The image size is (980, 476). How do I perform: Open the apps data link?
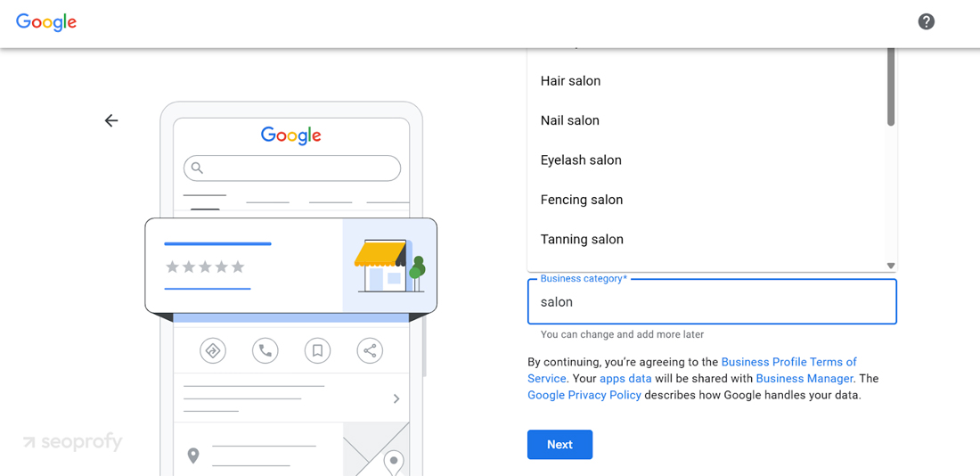coord(625,379)
